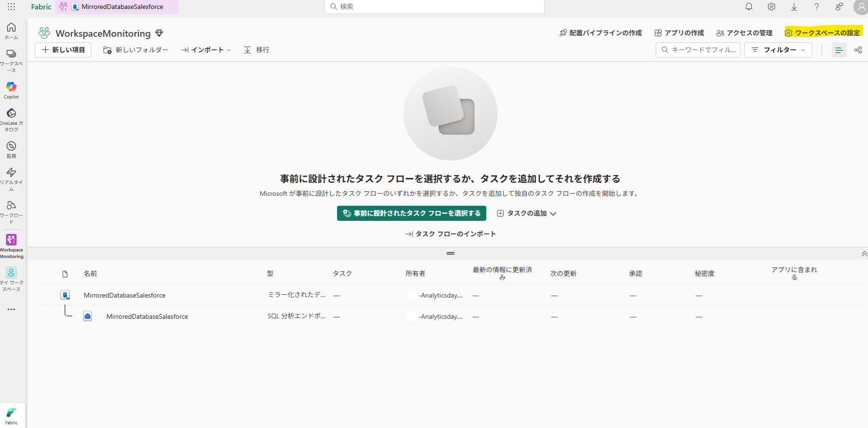This screenshot has height=428, width=868.
Task: Expand the Add task (タスクの追加) dropdown
Action: (527, 213)
